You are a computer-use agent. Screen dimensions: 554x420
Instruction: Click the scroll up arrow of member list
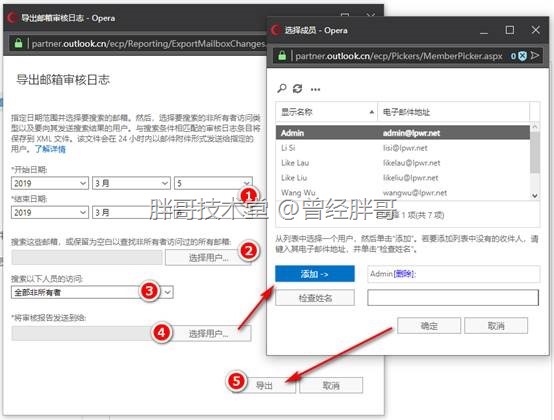tap(535, 126)
